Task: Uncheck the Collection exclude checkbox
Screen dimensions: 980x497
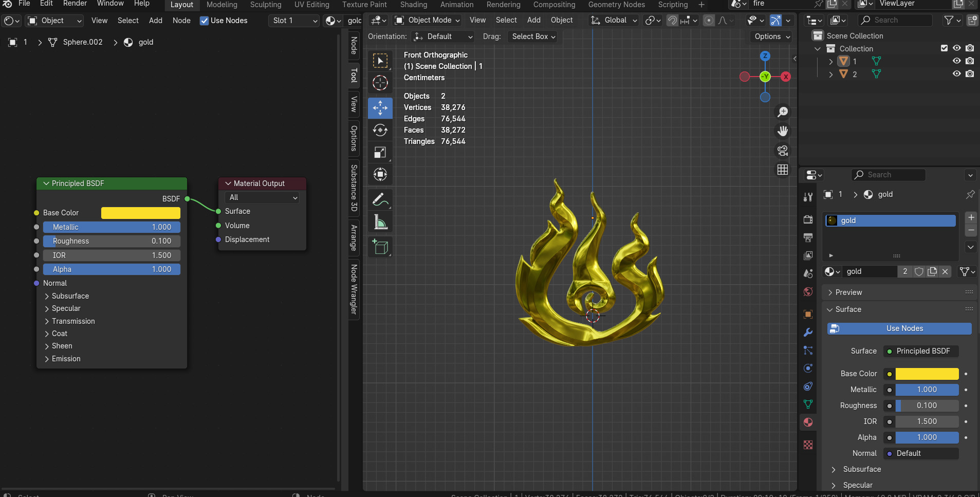Action: [x=944, y=48]
